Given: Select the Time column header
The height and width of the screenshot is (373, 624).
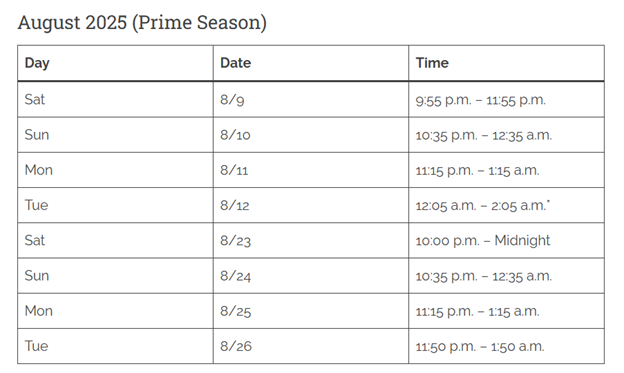Looking at the screenshot, I should (x=506, y=63).
